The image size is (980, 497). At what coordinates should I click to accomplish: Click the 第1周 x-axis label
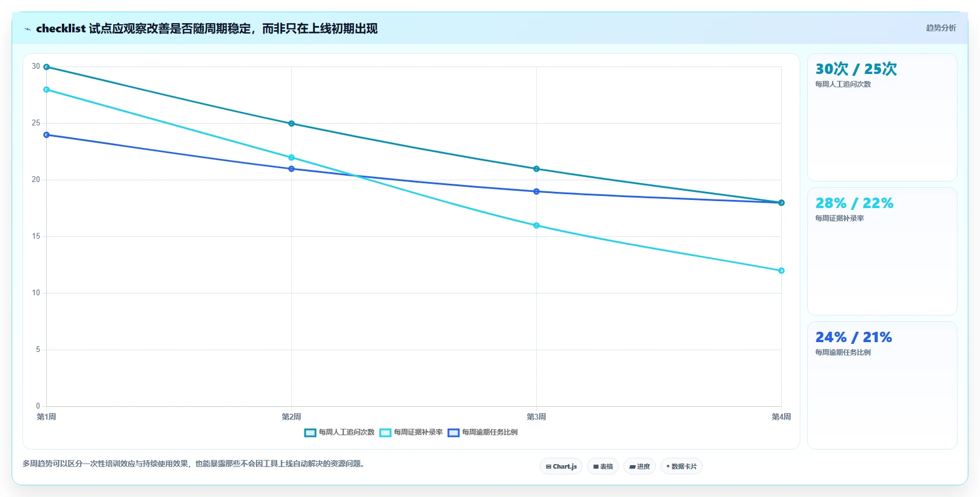coord(47,417)
